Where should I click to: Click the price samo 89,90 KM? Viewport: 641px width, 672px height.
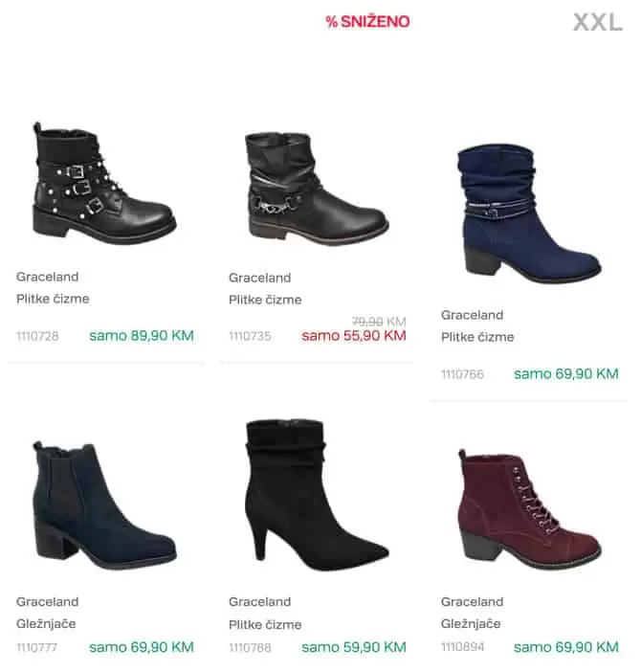click(142, 336)
